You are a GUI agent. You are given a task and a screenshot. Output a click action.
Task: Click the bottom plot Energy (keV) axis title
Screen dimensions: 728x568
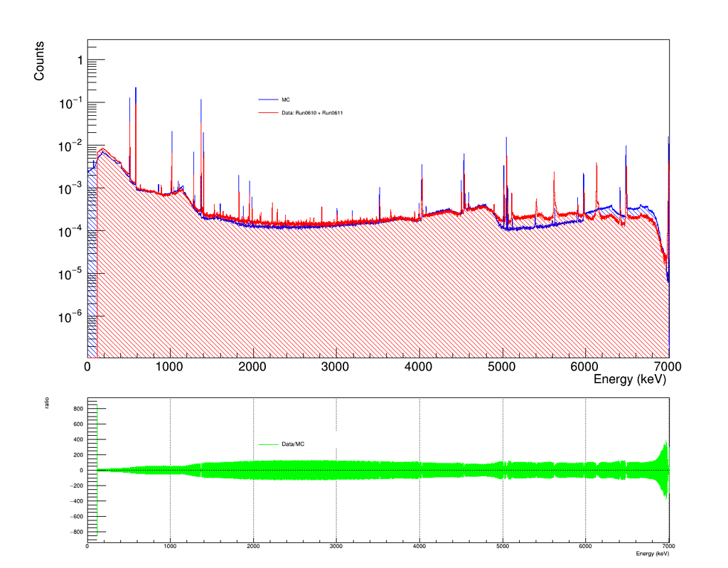[x=653, y=554]
